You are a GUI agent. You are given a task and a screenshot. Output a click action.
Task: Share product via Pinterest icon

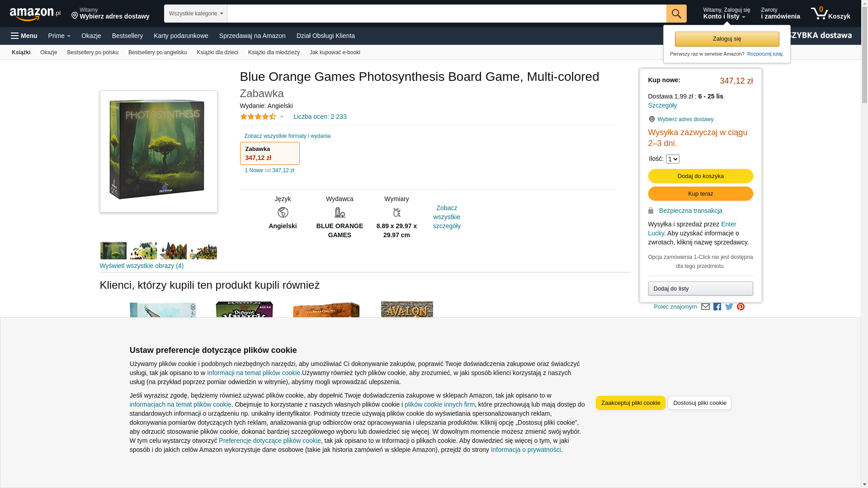(x=741, y=307)
